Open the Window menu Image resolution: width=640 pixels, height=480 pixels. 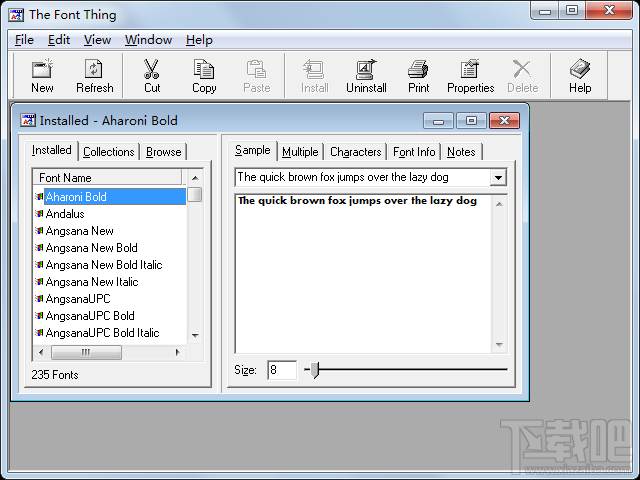coord(148,40)
